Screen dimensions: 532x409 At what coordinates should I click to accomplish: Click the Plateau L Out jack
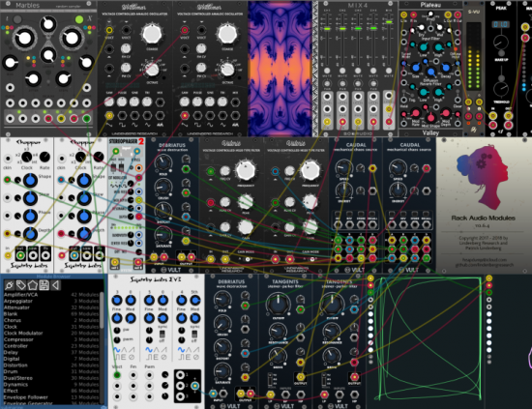click(x=448, y=15)
